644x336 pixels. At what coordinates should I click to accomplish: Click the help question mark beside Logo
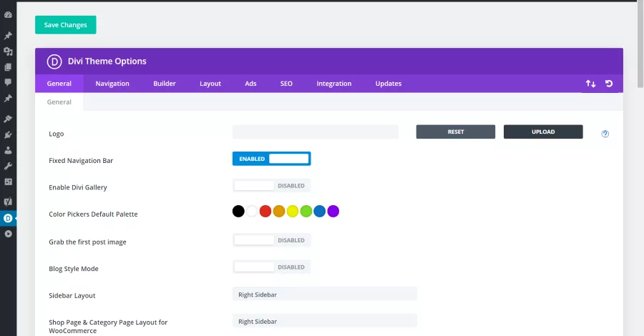click(x=605, y=134)
